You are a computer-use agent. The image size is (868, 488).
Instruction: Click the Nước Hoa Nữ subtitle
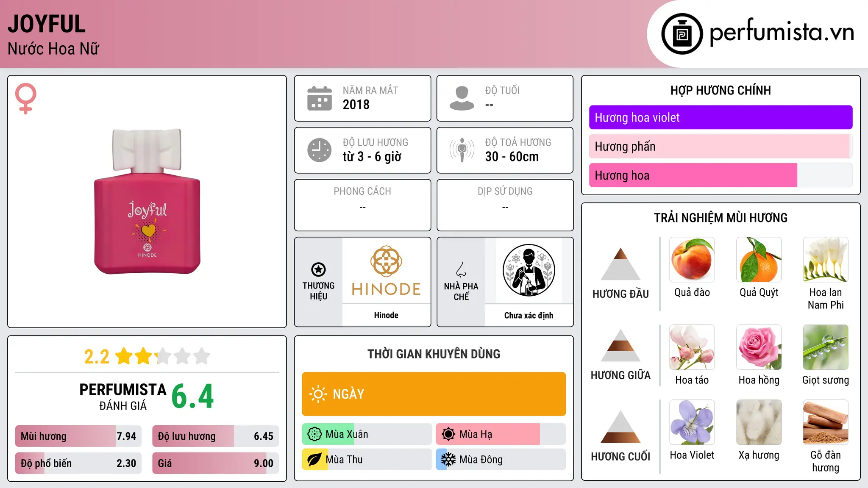53,49
